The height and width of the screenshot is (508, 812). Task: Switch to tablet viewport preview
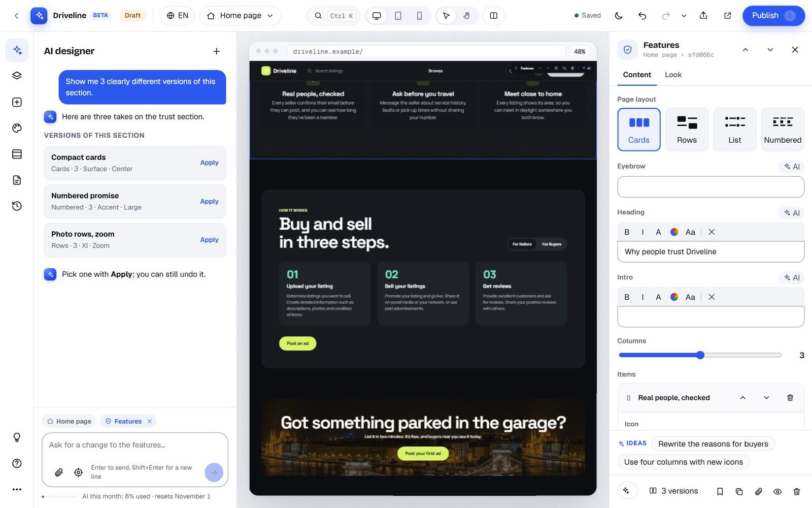click(398, 16)
